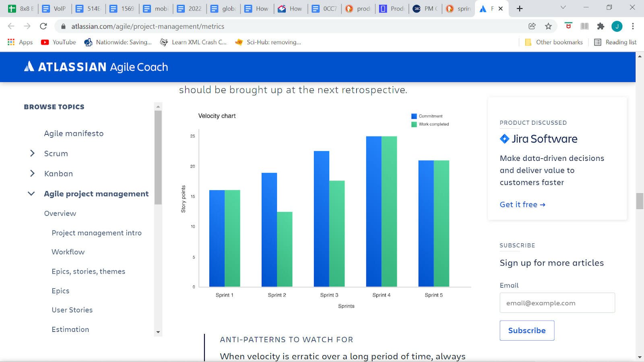Open the browser extensions puzzle icon
This screenshot has width=644, height=362.
point(601,26)
